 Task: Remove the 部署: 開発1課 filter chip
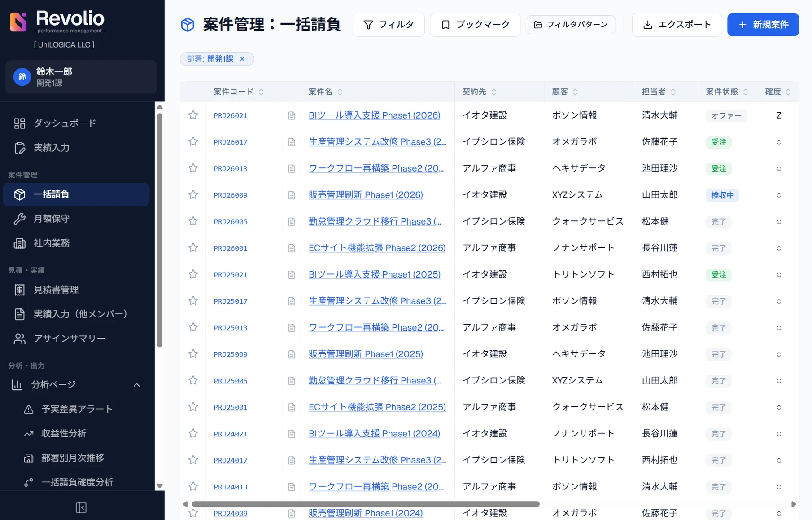(x=242, y=59)
